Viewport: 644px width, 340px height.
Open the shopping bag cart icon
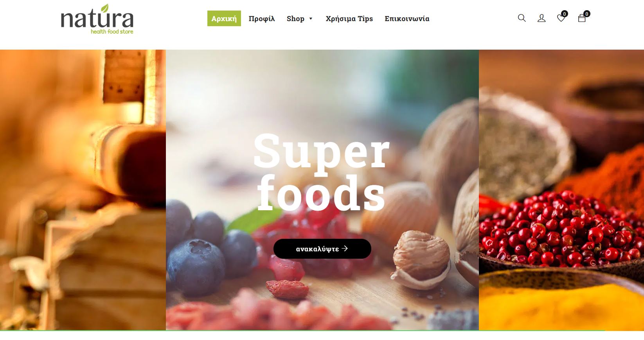coord(582,18)
